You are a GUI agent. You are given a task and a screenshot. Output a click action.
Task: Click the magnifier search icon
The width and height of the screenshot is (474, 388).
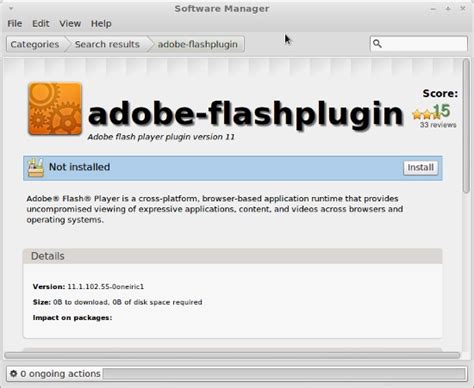377,44
